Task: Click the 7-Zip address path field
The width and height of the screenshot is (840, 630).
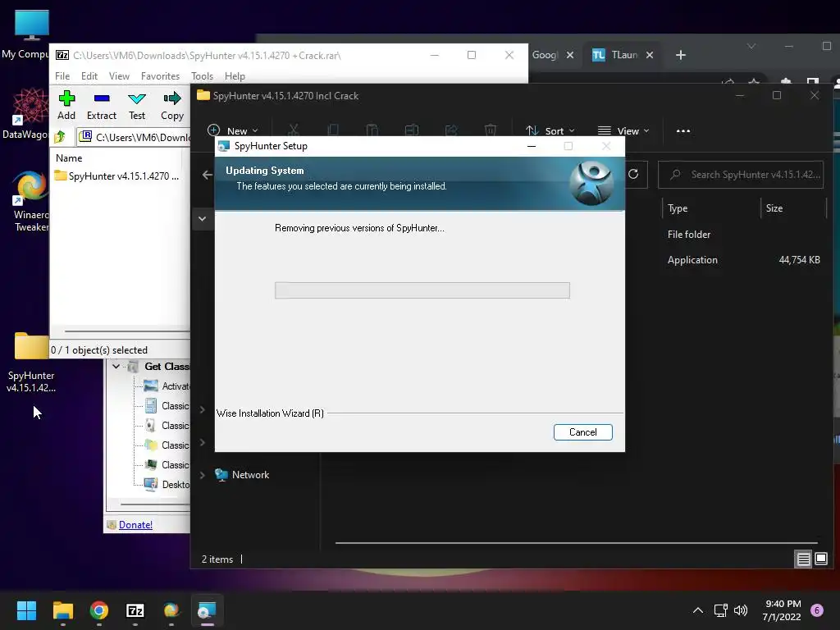Action: tap(134, 137)
